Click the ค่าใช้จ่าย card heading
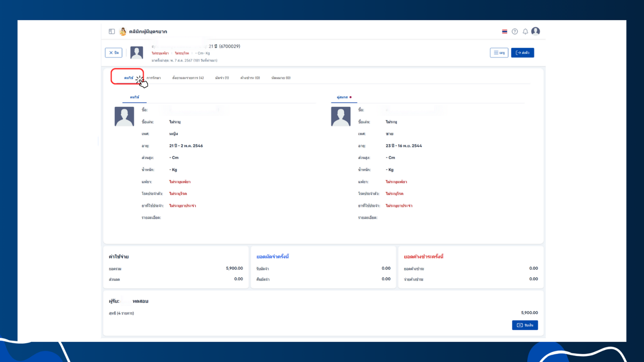Viewport: 644px width, 362px height. tap(119, 257)
